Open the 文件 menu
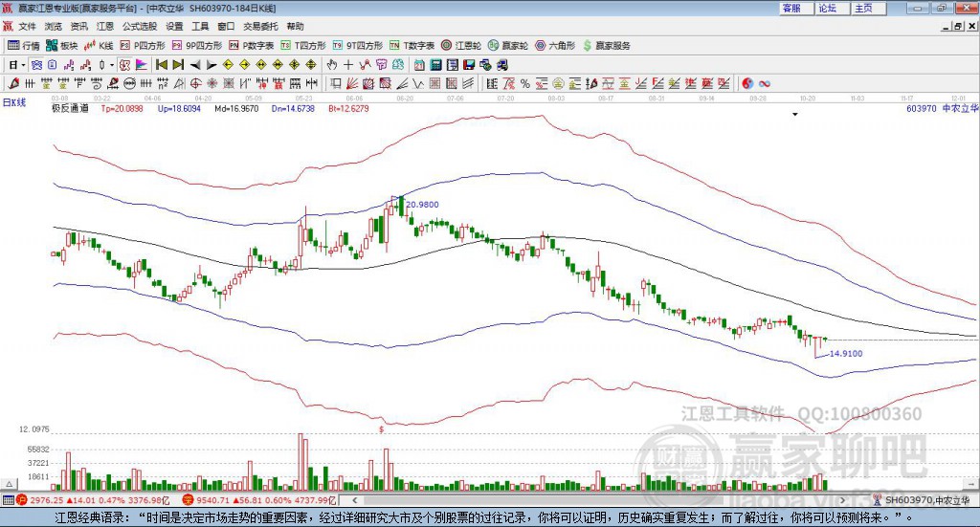 click(27, 26)
